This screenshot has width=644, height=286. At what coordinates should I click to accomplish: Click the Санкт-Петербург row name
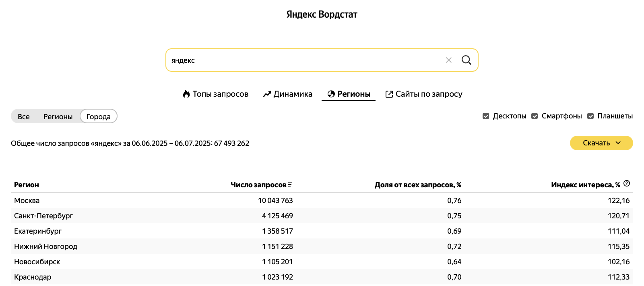click(x=43, y=216)
